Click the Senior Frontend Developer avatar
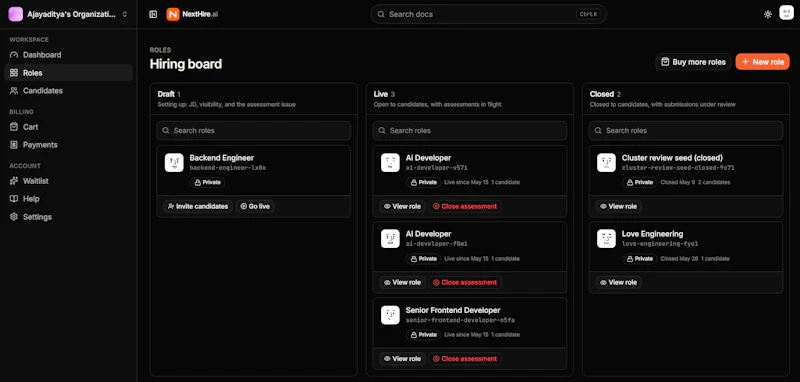 point(390,315)
